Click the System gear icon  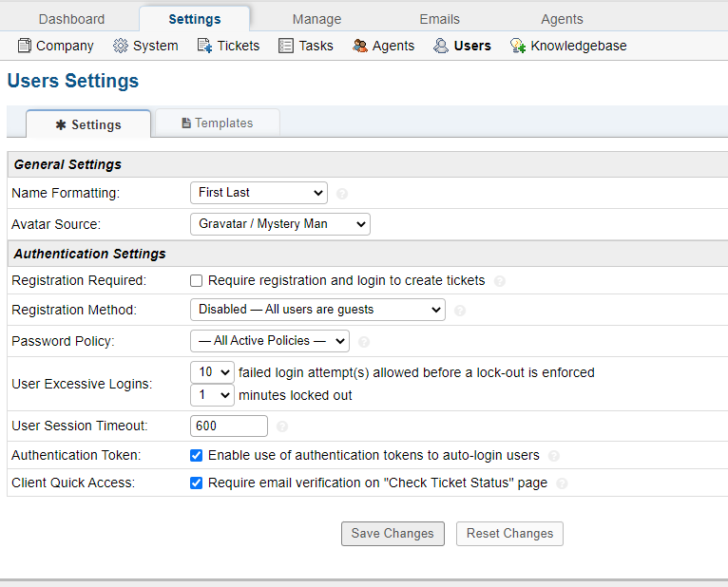click(x=121, y=46)
